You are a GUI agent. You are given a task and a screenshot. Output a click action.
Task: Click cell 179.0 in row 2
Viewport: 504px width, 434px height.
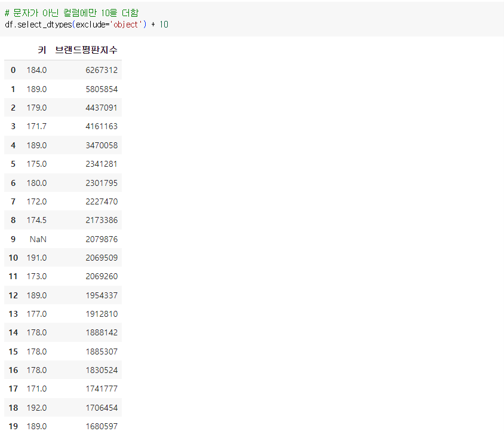36,108
